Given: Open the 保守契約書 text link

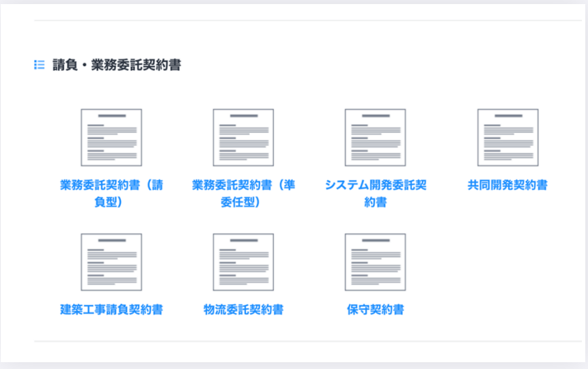Looking at the screenshot, I should click(375, 310).
